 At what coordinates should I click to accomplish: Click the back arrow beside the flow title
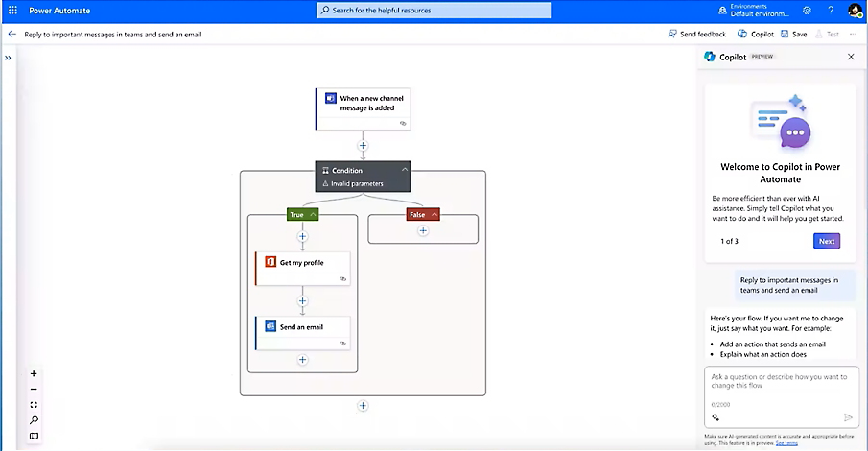(x=12, y=34)
